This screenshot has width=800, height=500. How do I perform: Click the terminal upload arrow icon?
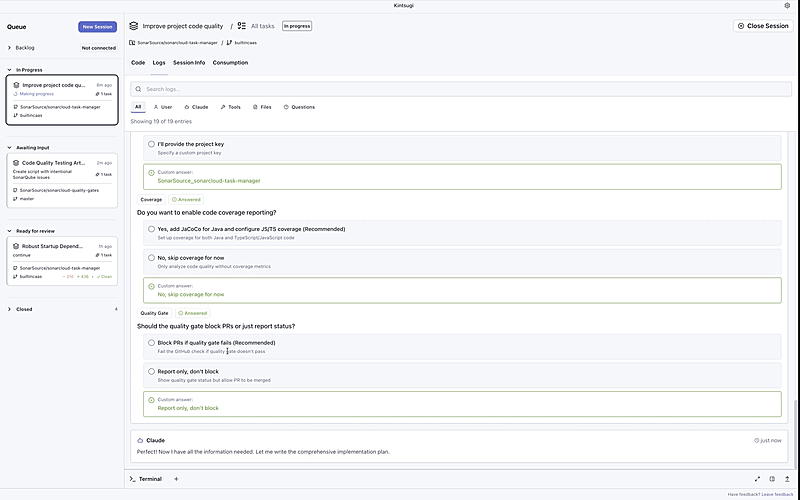787,479
